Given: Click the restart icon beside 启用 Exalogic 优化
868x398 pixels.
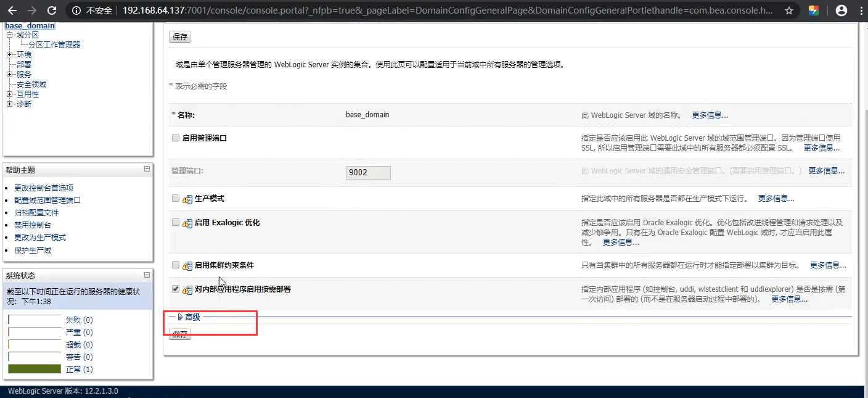Looking at the screenshot, I should pos(188,223).
